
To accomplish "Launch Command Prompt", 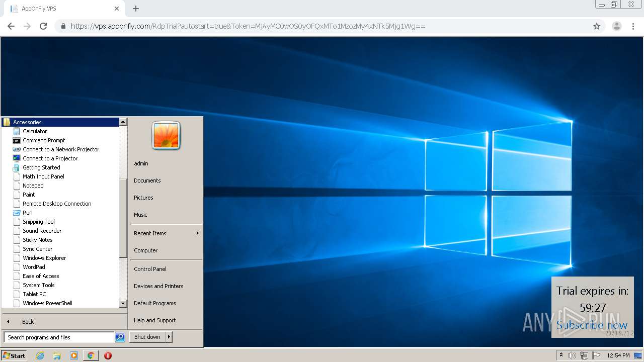I will [44, 140].
